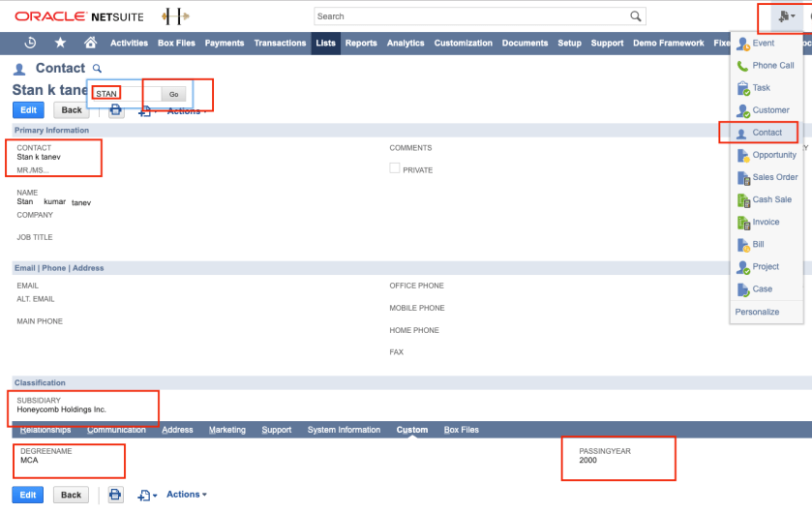
Task: Toggle the Private checkbox
Action: (x=395, y=168)
